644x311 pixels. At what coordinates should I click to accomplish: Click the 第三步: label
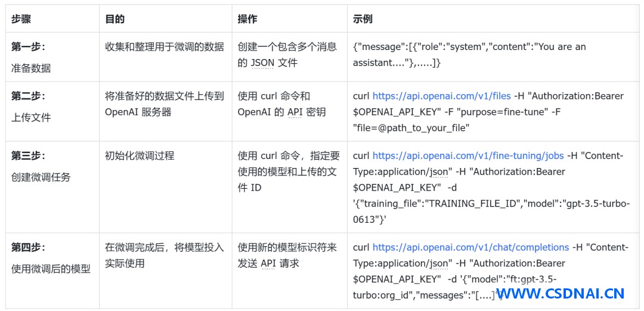(x=28, y=156)
